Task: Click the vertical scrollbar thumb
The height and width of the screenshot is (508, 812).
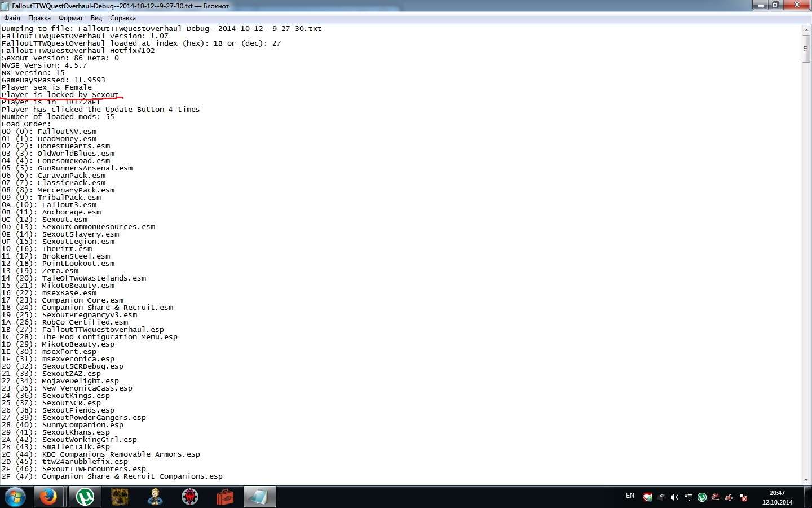Action: coord(806,49)
